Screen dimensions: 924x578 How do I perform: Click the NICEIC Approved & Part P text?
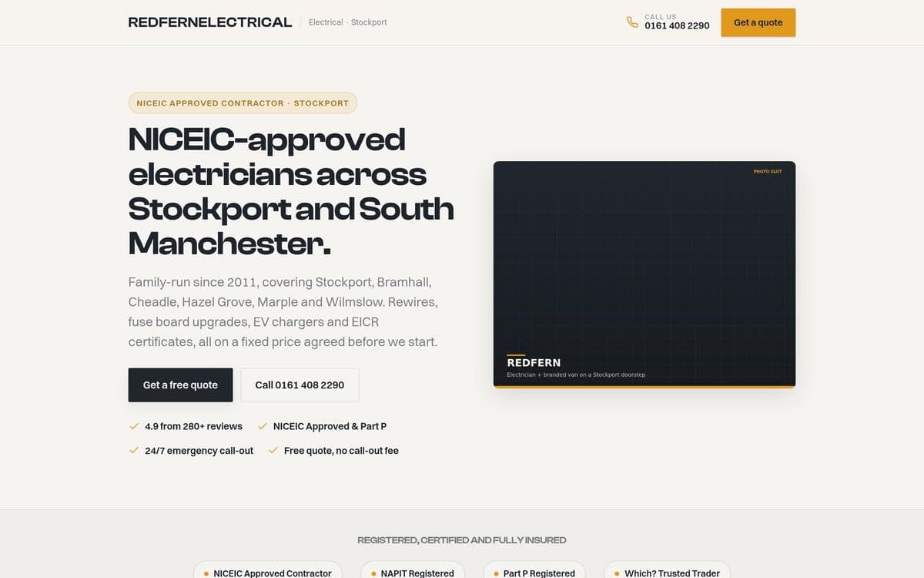(x=330, y=426)
